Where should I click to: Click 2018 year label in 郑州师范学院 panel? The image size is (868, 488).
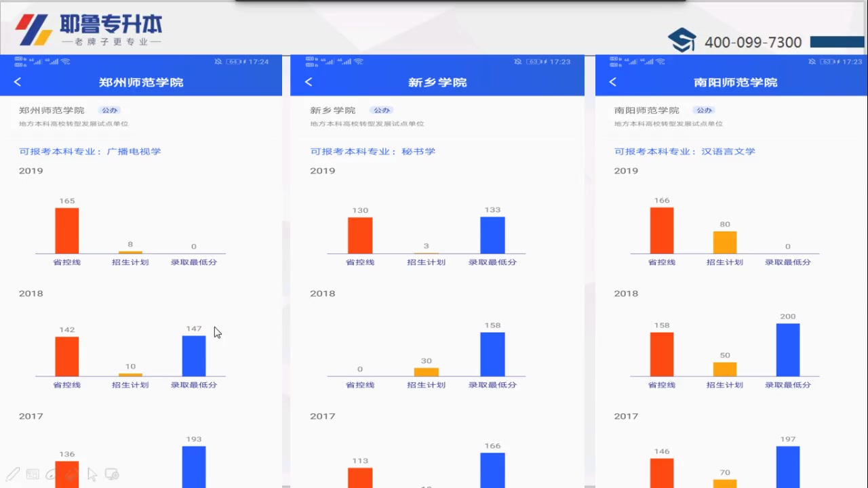(31, 293)
